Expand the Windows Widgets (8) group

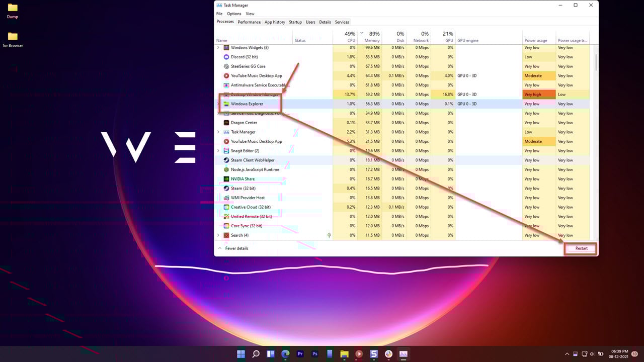coord(218,48)
